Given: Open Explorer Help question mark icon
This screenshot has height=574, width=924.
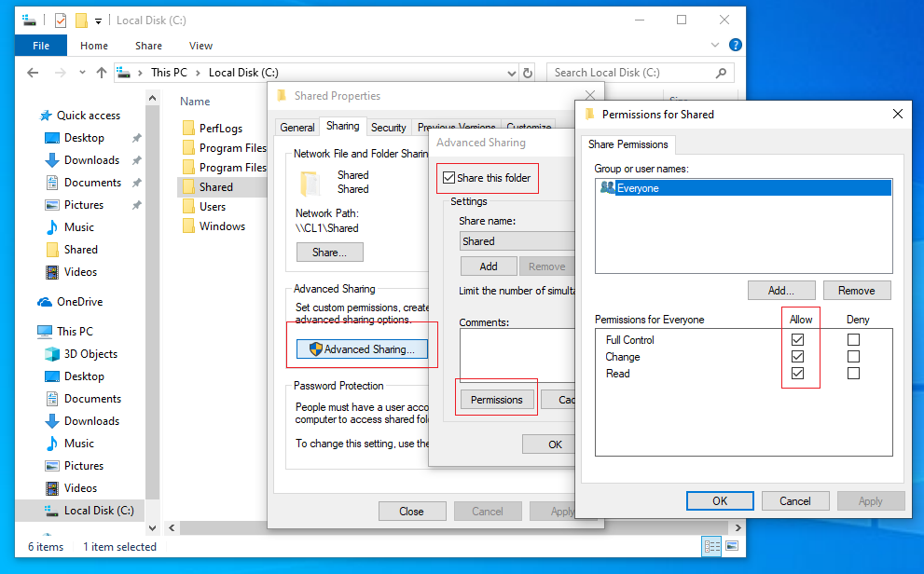Looking at the screenshot, I should coord(735,45).
